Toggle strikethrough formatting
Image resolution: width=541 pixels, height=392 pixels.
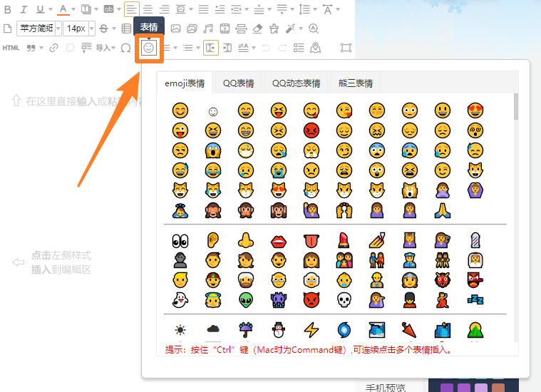tap(104, 29)
